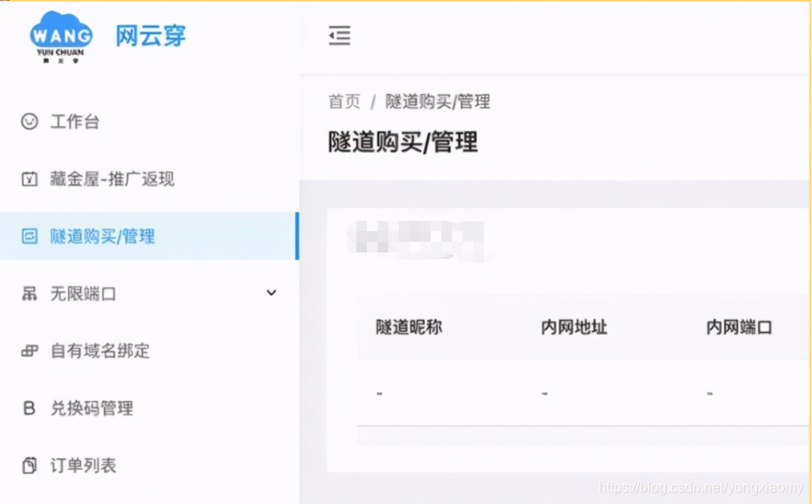Click the B icon beside 兑换码管理
The width and height of the screenshot is (812, 504).
(x=29, y=408)
